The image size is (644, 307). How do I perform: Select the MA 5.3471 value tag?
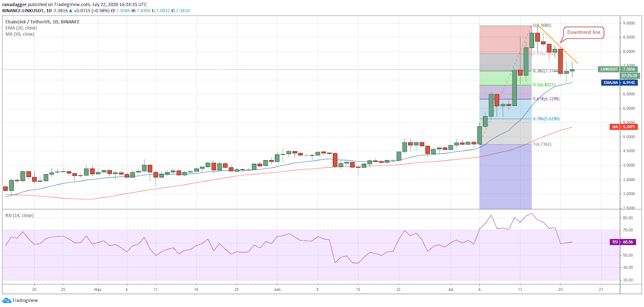click(623, 127)
